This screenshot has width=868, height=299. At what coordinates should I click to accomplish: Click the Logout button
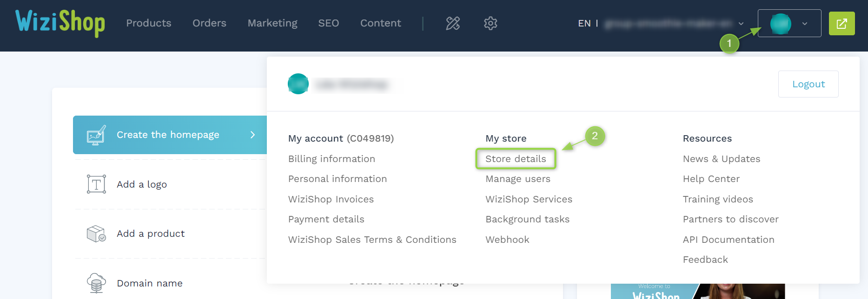(808, 84)
